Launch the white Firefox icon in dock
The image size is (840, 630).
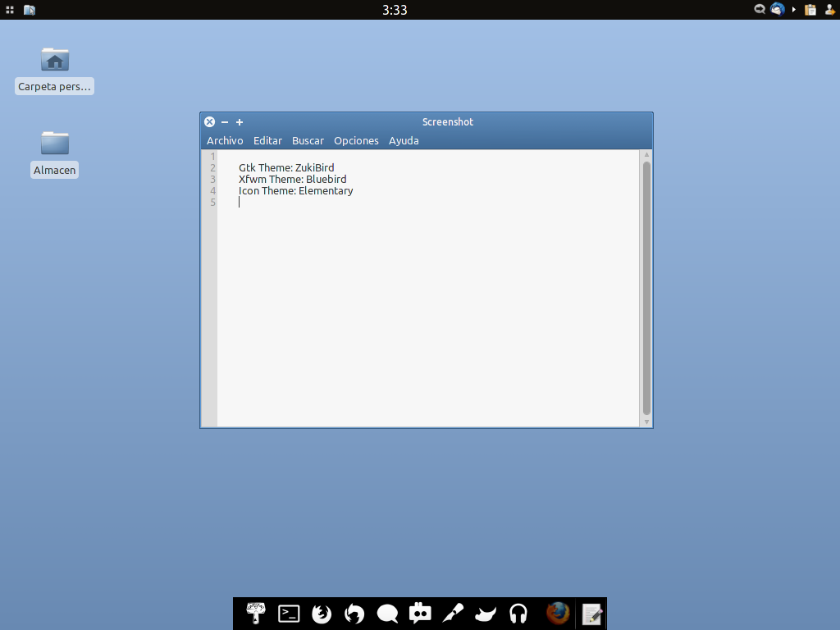click(x=322, y=614)
